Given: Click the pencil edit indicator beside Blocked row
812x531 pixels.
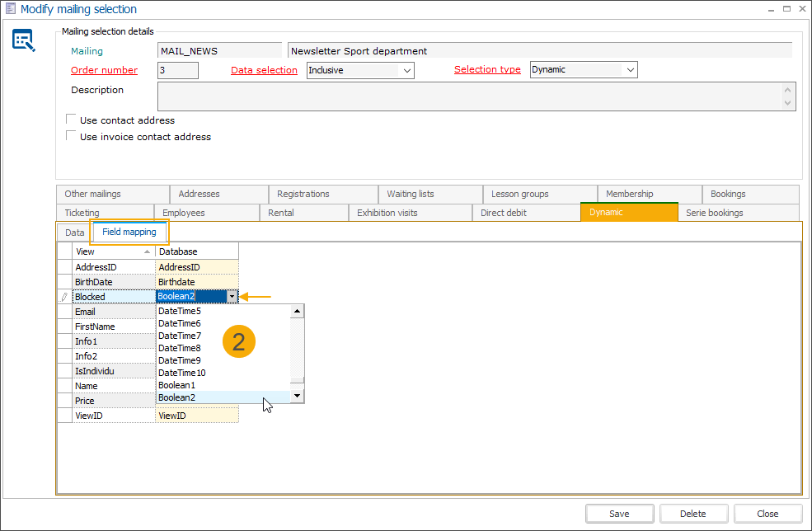Looking at the screenshot, I should pos(64,296).
